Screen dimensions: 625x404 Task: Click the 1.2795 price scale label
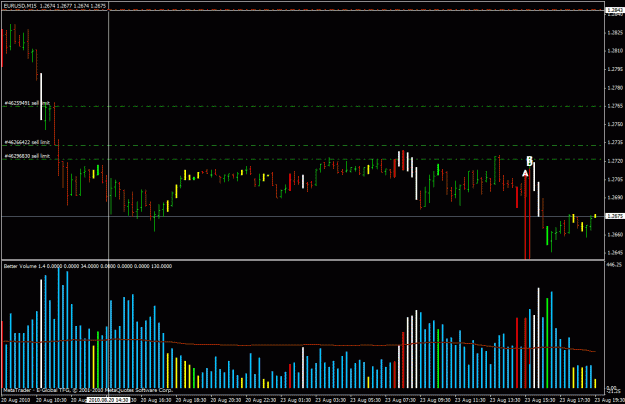615,69
